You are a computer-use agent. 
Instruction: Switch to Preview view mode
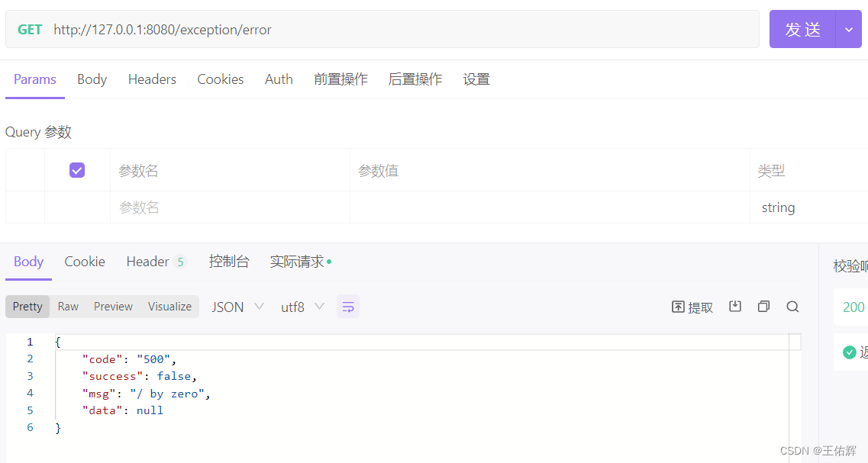[x=113, y=307]
